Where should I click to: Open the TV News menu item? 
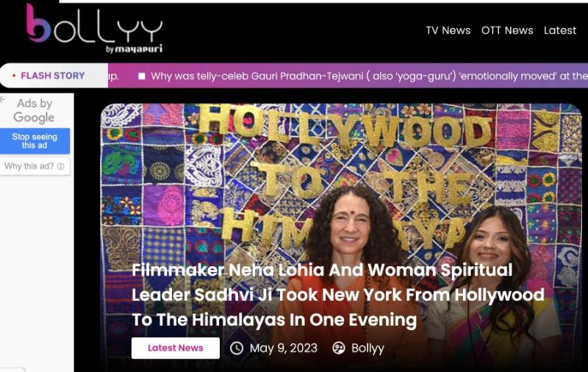coord(448,30)
